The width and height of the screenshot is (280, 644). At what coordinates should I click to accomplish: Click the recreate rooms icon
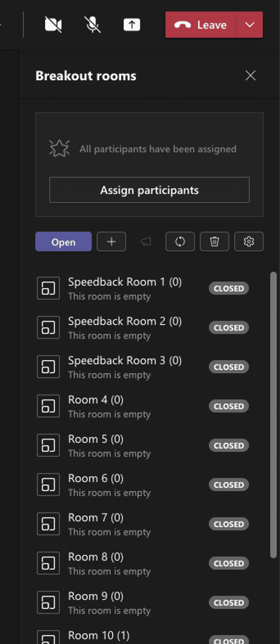180,242
